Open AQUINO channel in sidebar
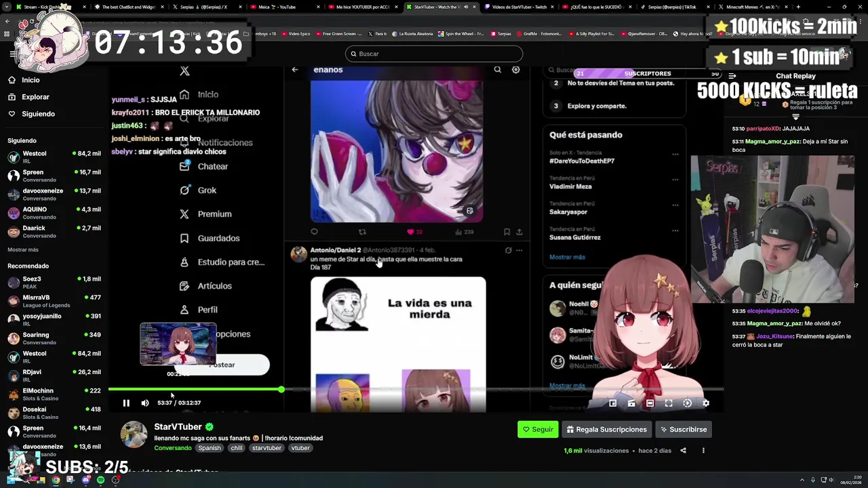 click(54, 213)
